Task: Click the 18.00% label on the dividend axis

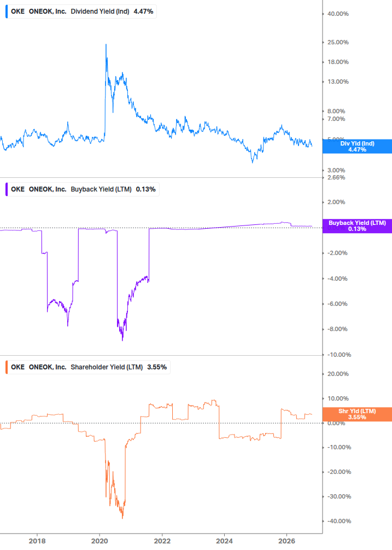Action: pos(338,62)
